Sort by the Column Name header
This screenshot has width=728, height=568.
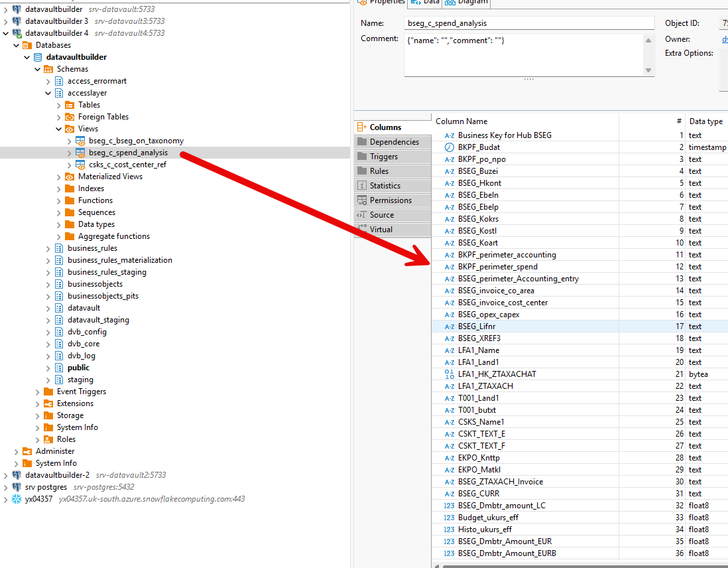pos(461,121)
